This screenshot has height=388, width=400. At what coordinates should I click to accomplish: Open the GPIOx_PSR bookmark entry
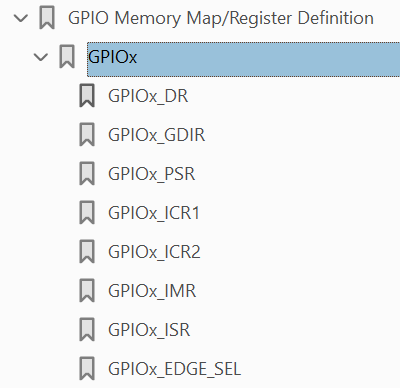(x=152, y=174)
